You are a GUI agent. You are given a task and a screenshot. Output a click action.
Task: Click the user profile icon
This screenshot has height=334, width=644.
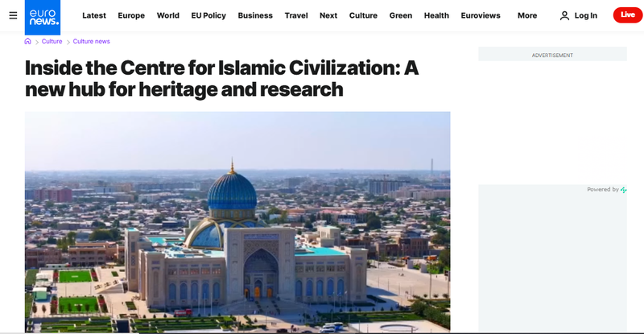tap(564, 15)
